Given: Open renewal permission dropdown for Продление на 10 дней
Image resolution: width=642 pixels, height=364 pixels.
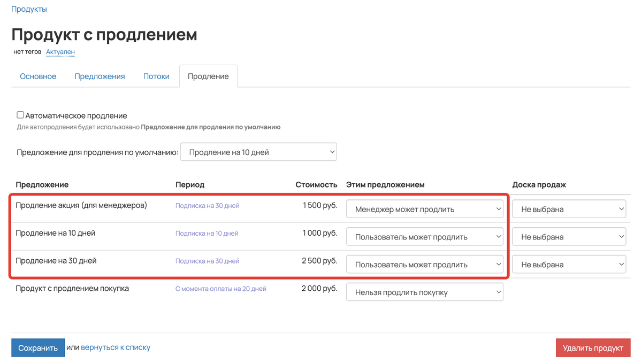Looking at the screenshot, I should (x=425, y=237).
